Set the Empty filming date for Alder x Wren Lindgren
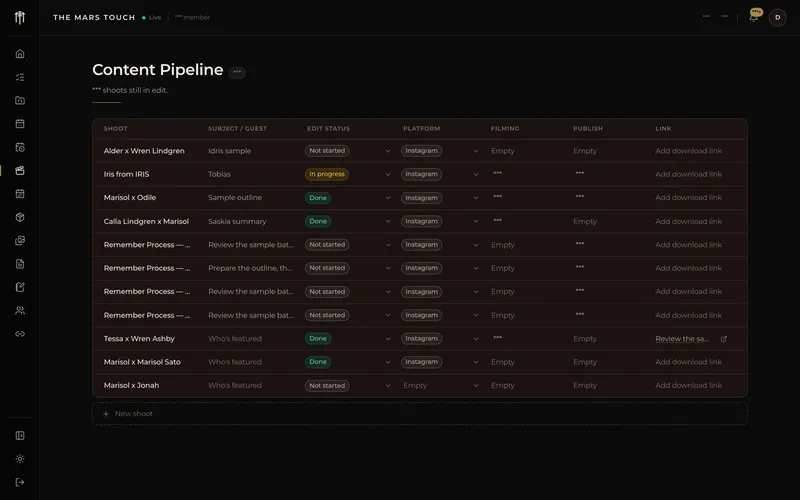This screenshot has width=800, height=500. click(x=503, y=151)
